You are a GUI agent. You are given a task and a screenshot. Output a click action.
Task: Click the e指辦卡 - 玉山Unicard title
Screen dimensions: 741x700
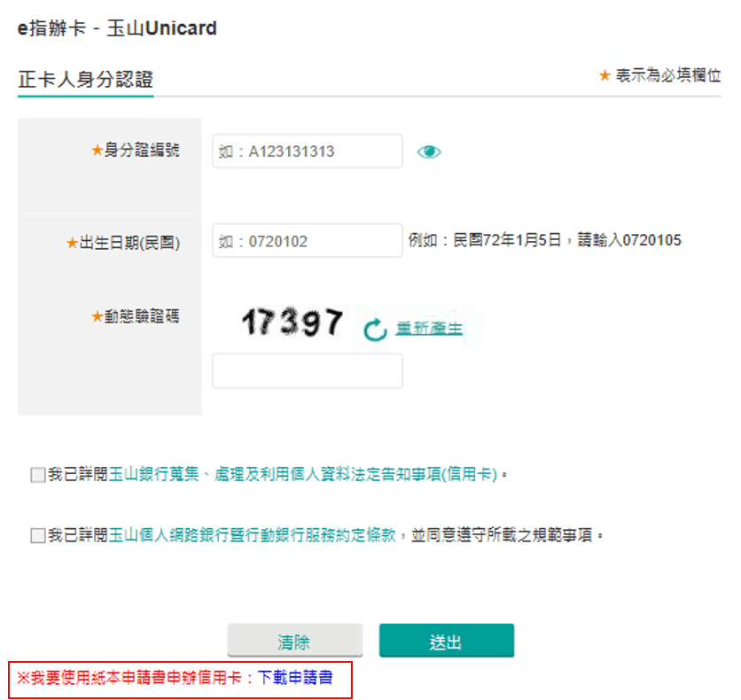point(117,28)
